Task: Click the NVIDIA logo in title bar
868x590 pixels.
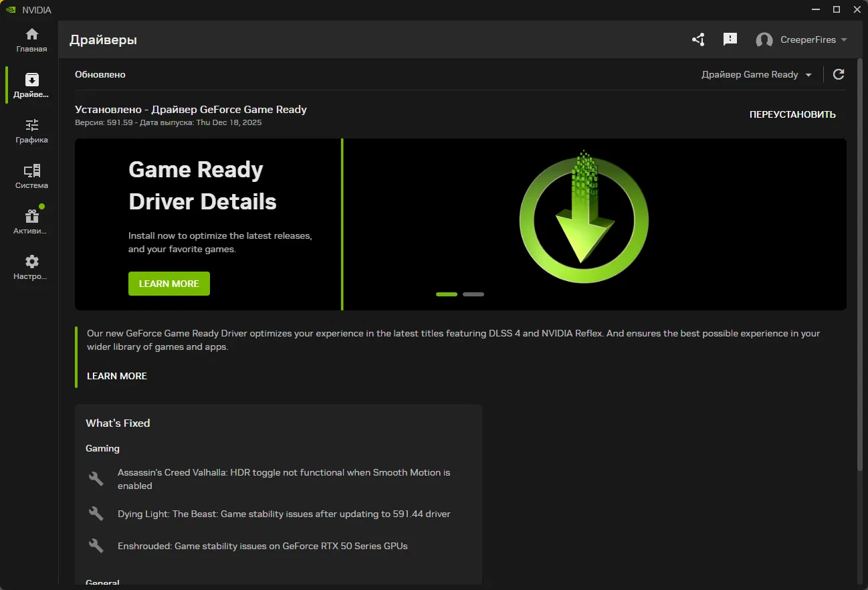Action: click(x=11, y=10)
